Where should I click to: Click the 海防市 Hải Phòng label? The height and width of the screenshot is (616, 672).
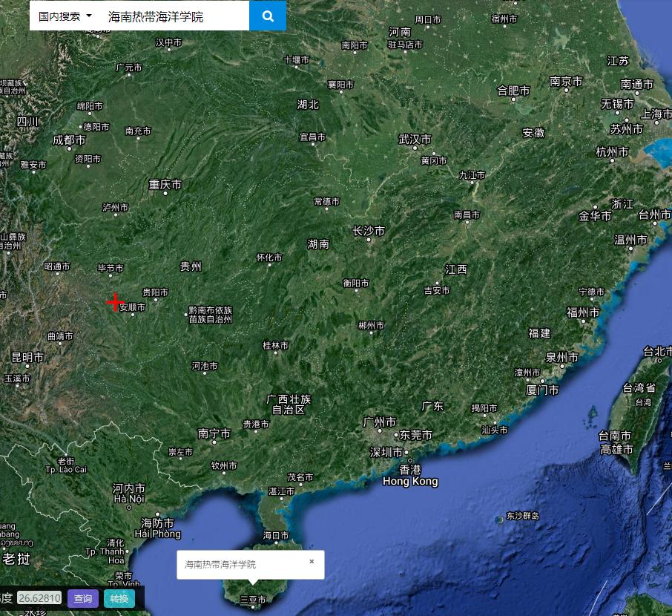157,528
